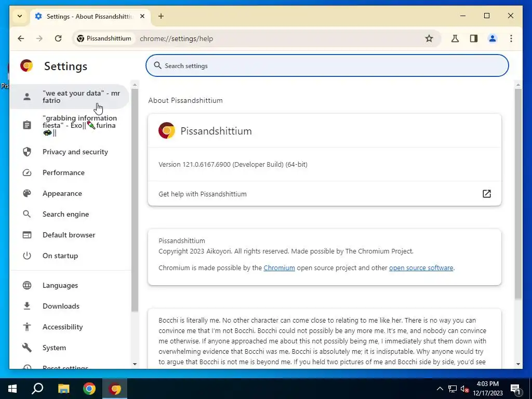This screenshot has width=532, height=399.
Task: Open "grabbing information fiesta" section
Action: pos(69,125)
